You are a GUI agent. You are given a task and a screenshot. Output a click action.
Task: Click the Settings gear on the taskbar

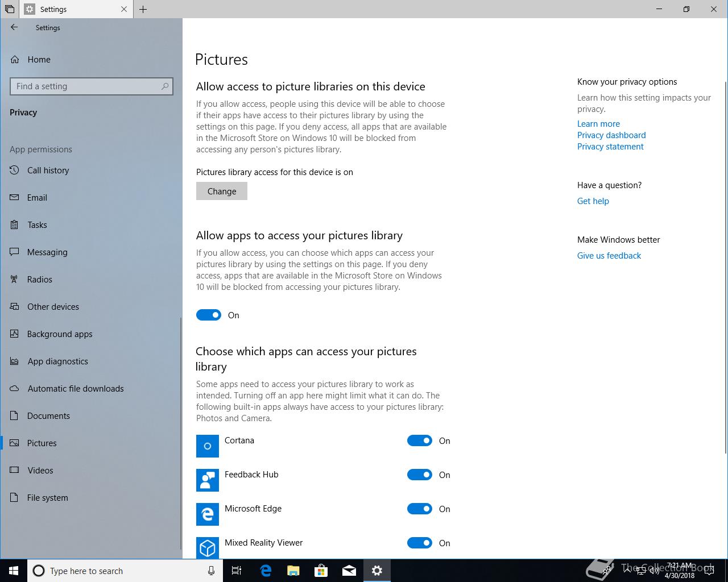(x=377, y=571)
